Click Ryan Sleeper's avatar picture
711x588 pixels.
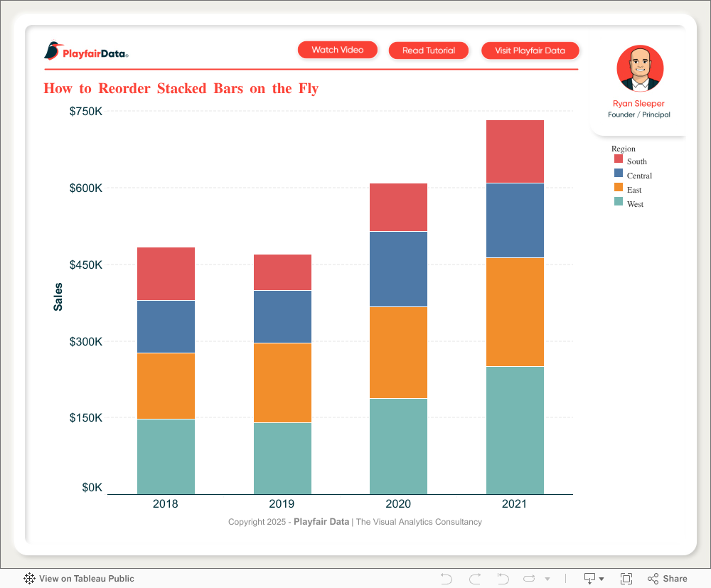coord(639,69)
